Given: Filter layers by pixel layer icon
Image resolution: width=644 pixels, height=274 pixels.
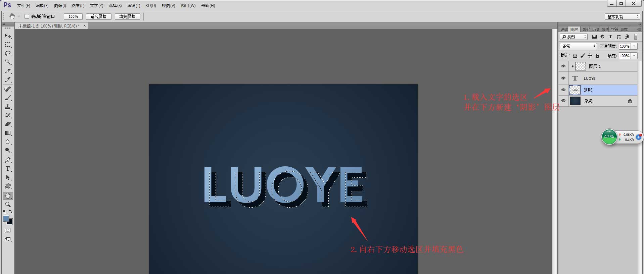Looking at the screenshot, I should 594,37.
